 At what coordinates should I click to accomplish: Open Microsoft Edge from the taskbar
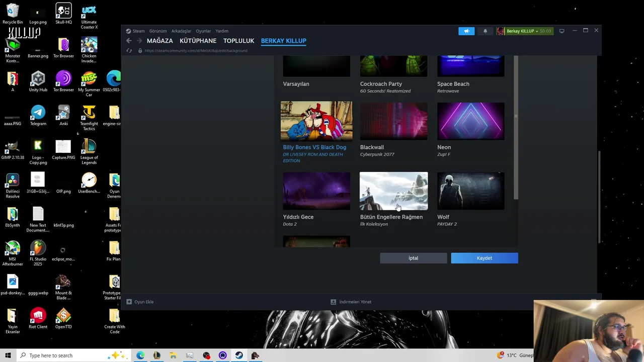point(140,355)
